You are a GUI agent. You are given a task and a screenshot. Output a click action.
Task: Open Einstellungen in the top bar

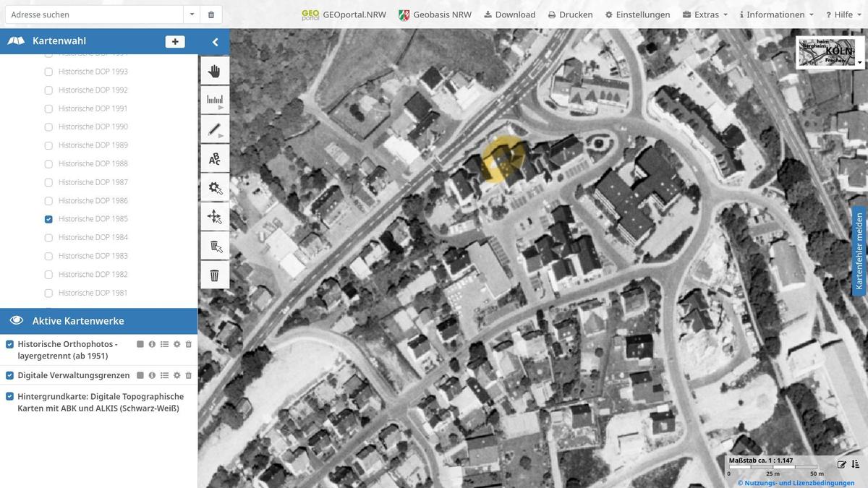637,14
